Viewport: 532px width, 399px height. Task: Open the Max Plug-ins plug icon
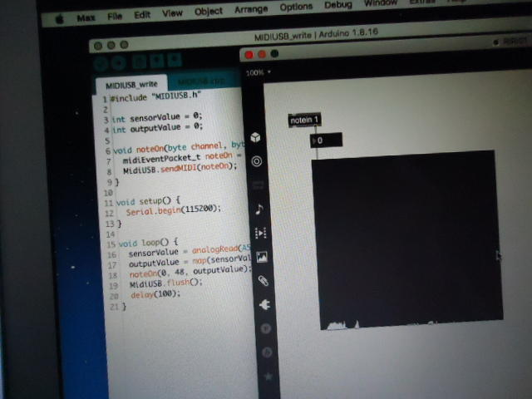tap(264, 305)
